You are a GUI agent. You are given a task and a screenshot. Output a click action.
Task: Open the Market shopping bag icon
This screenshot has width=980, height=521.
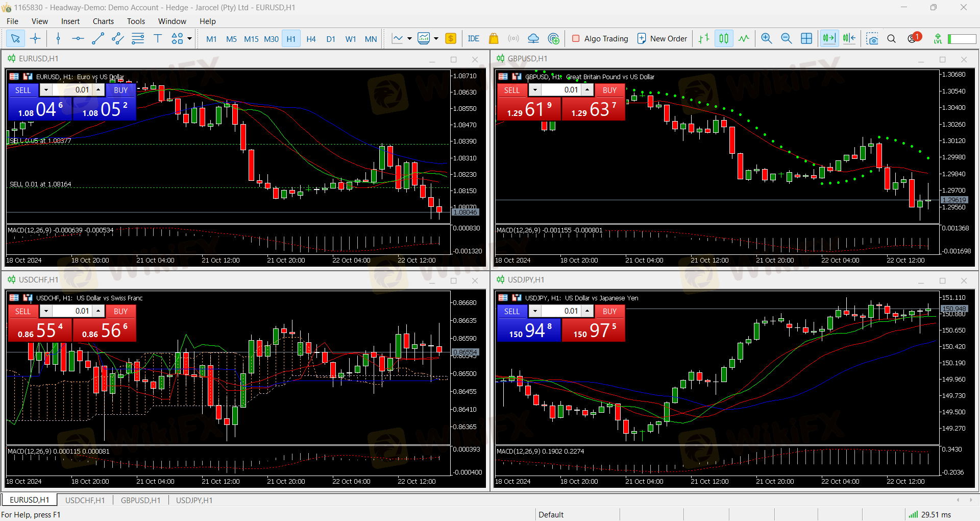coord(494,38)
